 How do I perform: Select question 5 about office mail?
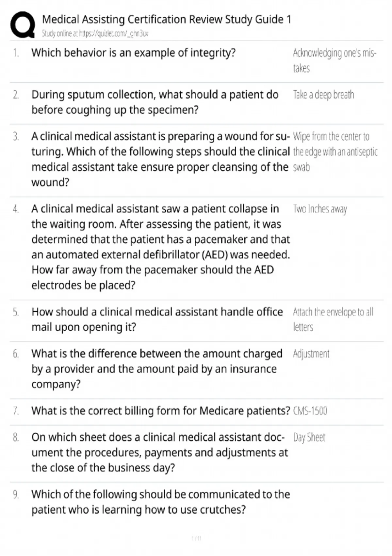pos(157,319)
